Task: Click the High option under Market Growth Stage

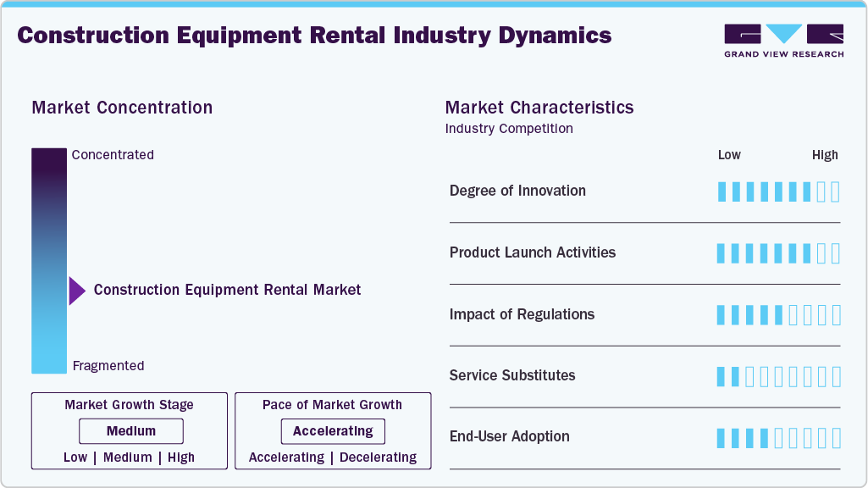Action: click(x=181, y=457)
